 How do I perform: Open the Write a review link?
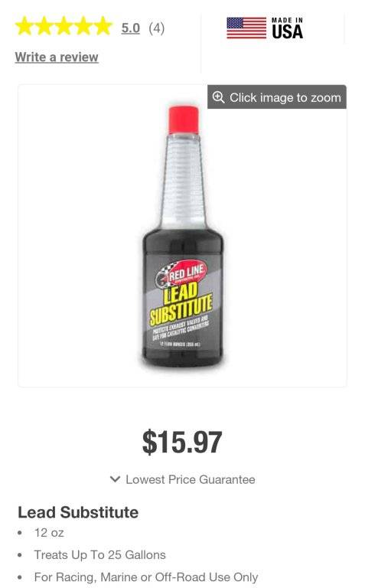[57, 57]
